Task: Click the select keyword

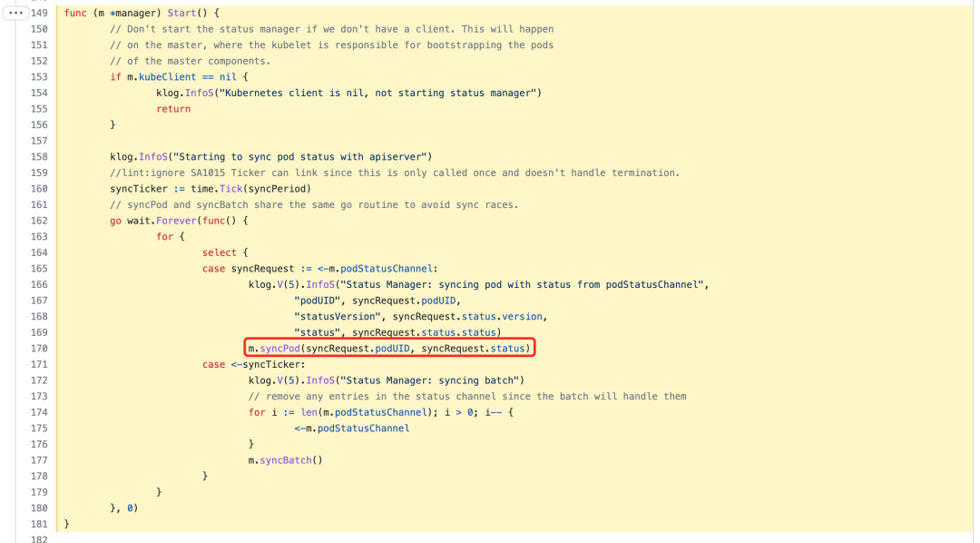Action: coord(220,252)
